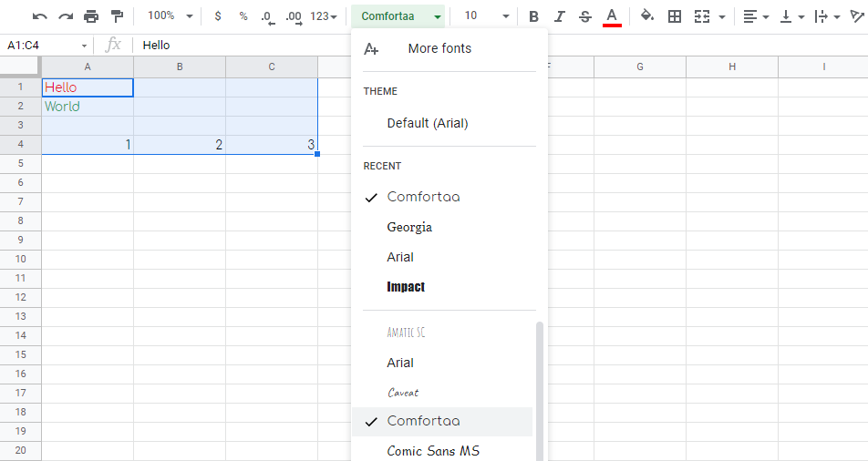Pick the Comic Sans MS font

click(x=432, y=451)
